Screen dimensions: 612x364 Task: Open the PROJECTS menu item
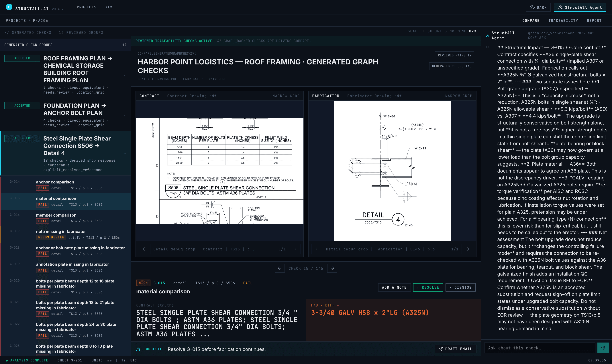(x=86, y=7)
